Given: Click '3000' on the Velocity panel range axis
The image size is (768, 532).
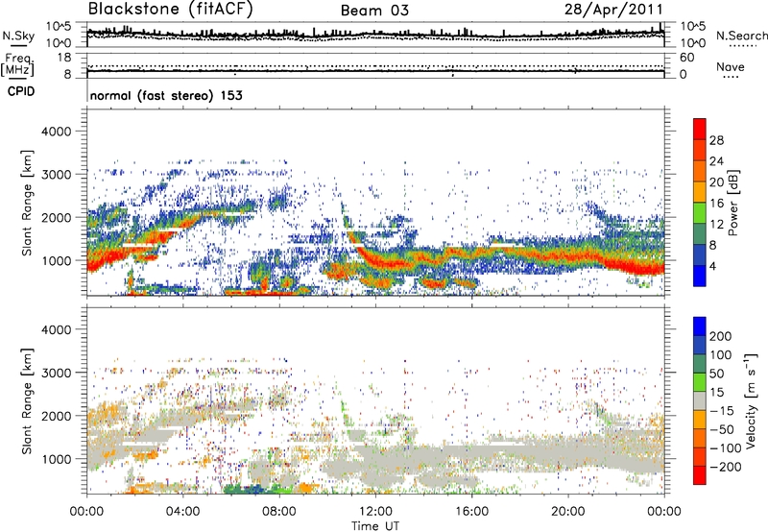Looking at the screenshot, I should [56, 373].
